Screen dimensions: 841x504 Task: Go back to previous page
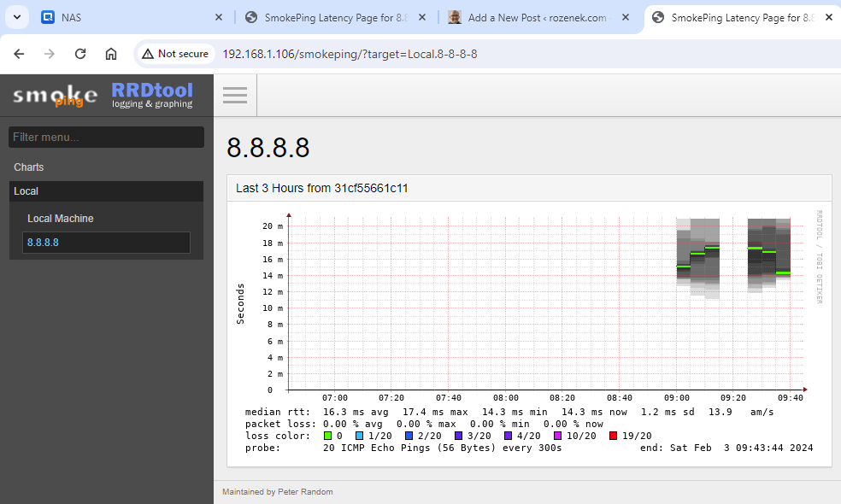[x=19, y=54]
